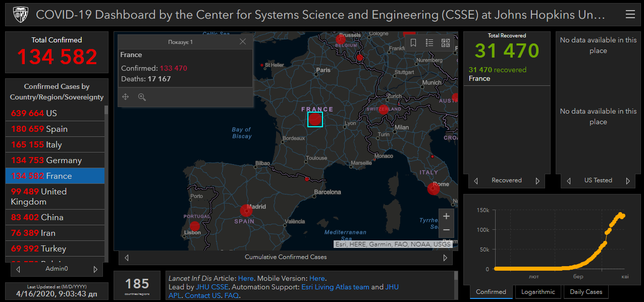Click the left arrow beside Recovered
The image size is (644, 302).
click(x=476, y=181)
